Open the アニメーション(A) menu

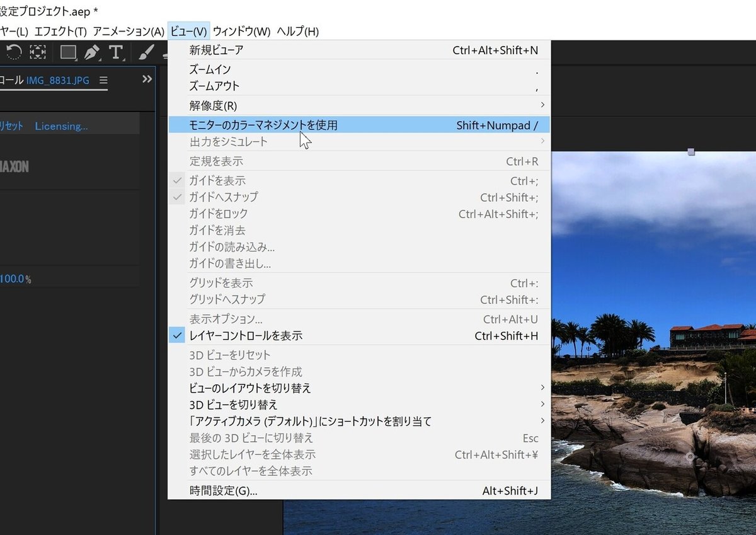[129, 31]
